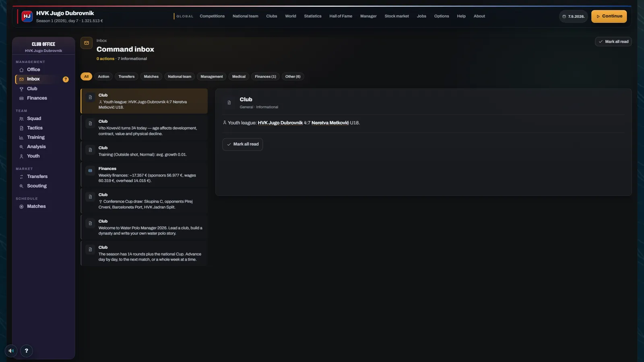Viewport: 644px width, 362px height.
Task: Click the Youth person icon in sidebar
Action: (x=21, y=156)
